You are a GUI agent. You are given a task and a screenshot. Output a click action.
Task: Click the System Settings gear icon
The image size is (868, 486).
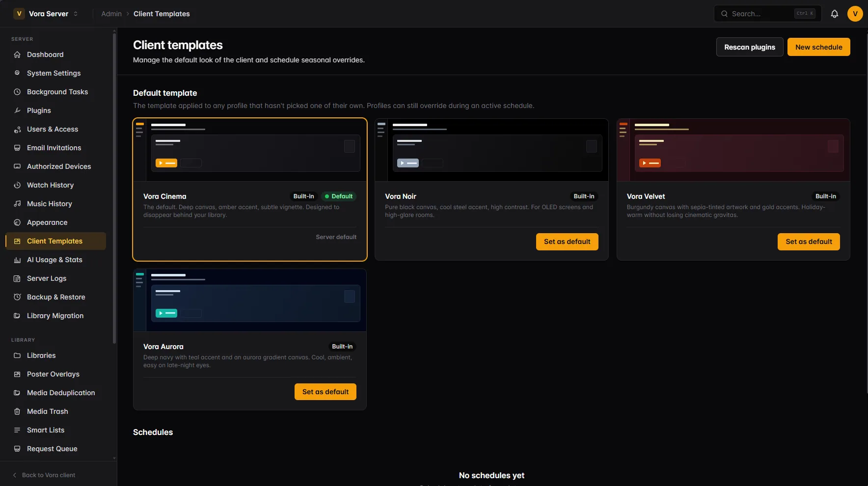(x=17, y=73)
